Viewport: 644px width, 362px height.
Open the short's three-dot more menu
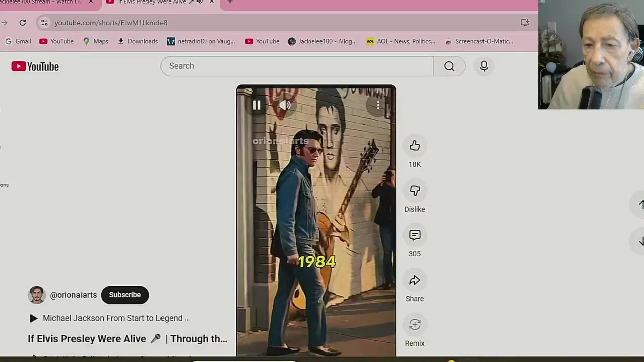click(x=378, y=105)
